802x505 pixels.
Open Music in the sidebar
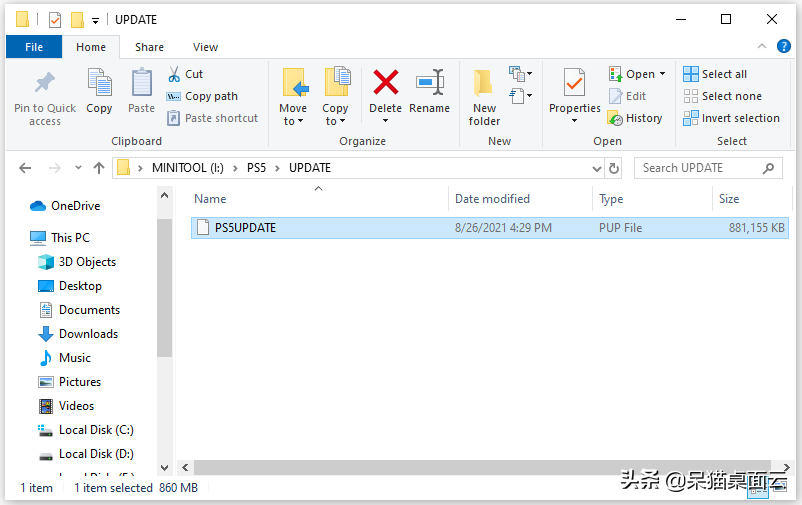tap(65, 358)
